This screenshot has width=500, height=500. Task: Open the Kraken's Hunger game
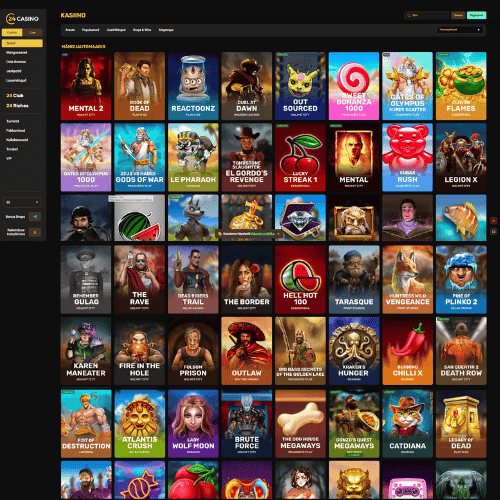[354, 351]
